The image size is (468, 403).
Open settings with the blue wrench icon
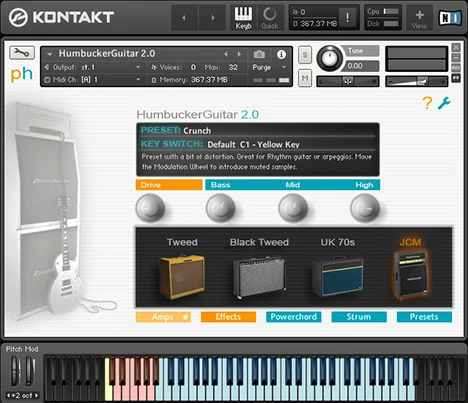(x=444, y=103)
